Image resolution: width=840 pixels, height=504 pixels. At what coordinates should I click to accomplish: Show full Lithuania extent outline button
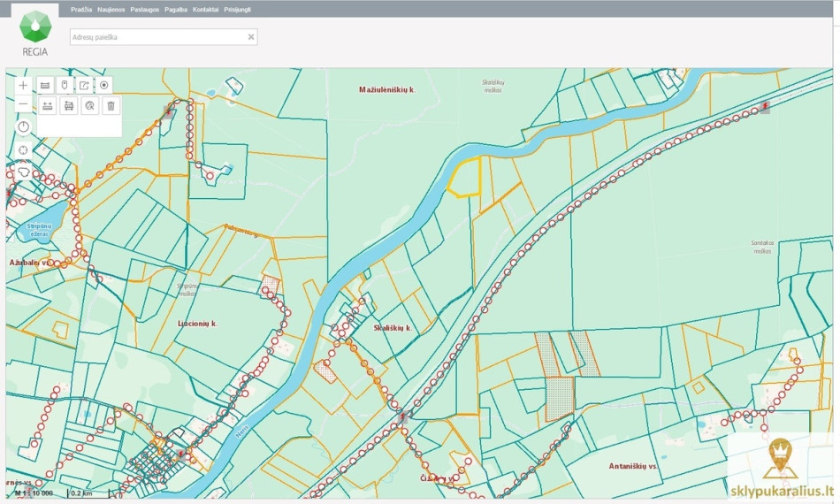[23, 172]
